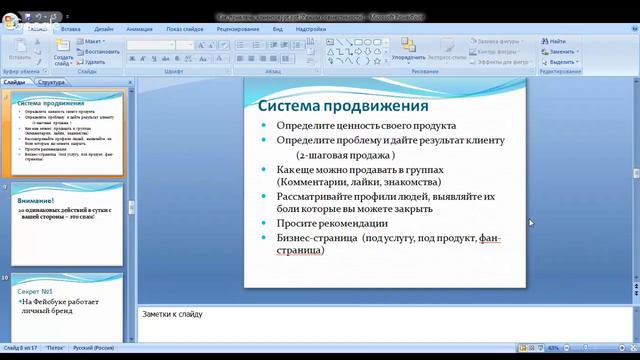Open the Вставка ribbon tab

tap(70, 29)
